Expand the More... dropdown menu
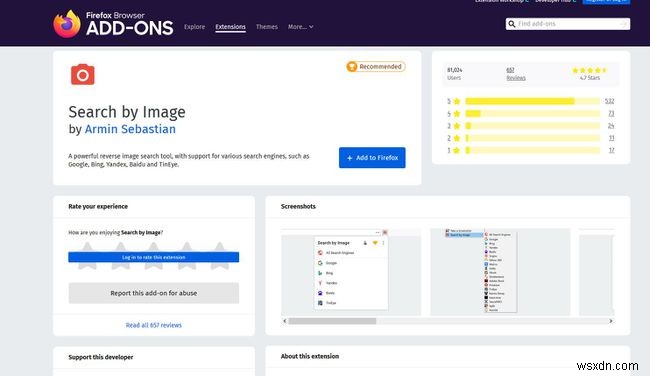Image resolution: width=650 pixels, height=376 pixels. (301, 27)
